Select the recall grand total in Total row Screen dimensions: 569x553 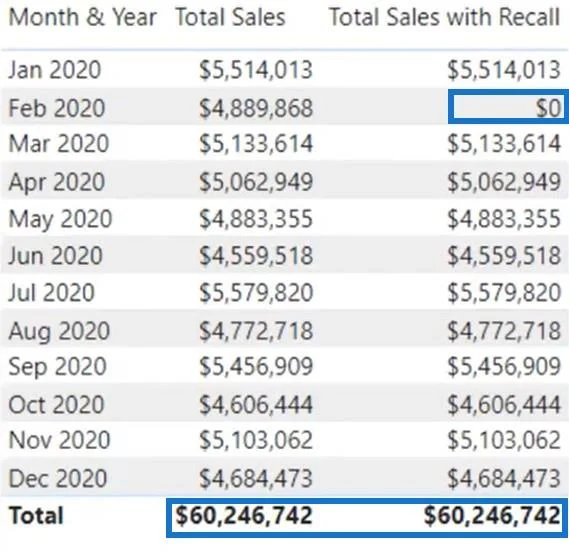[x=492, y=516]
